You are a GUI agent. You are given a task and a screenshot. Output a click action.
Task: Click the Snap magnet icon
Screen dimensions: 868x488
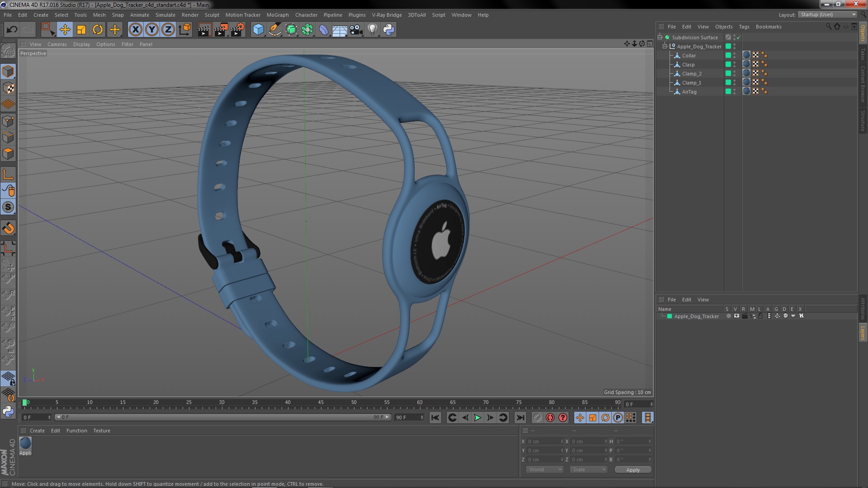(8, 228)
